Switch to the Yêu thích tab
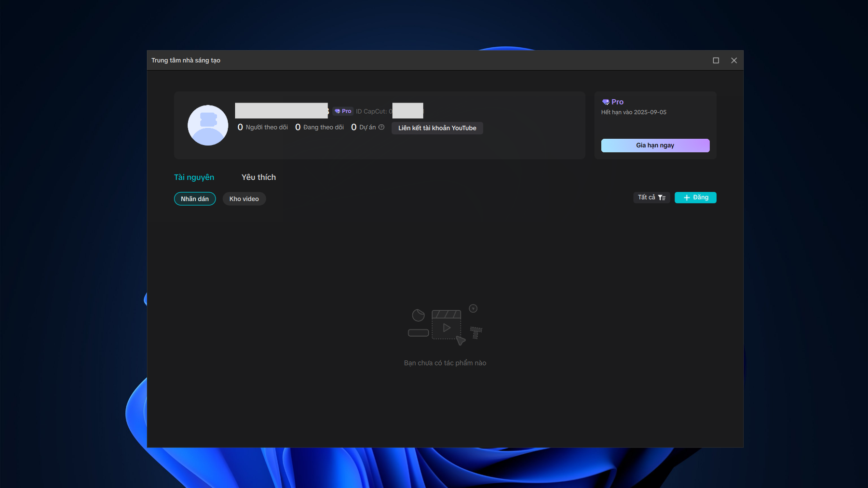The width and height of the screenshot is (868, 488). click(258, 177)
